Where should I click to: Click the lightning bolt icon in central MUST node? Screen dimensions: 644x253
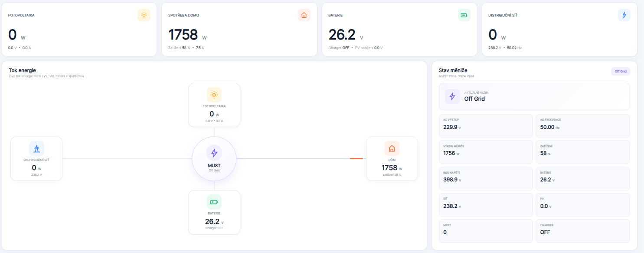tap(214, 153)
